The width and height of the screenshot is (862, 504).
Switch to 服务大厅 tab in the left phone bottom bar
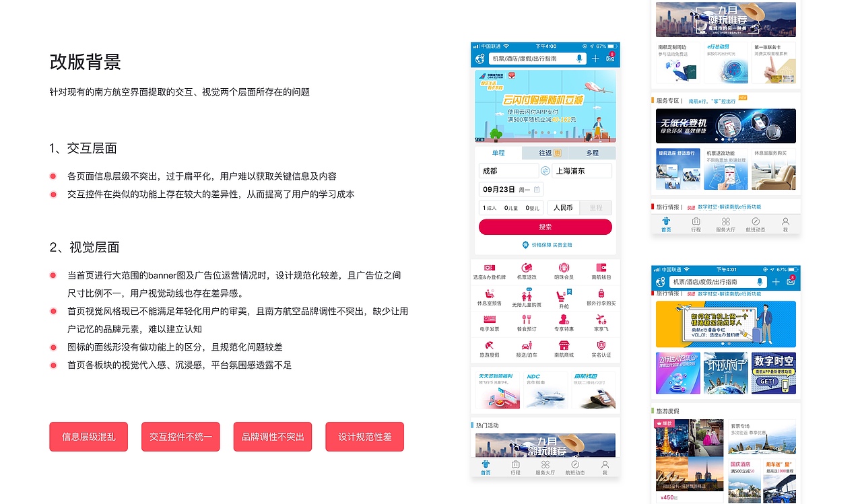coord(545,468)
